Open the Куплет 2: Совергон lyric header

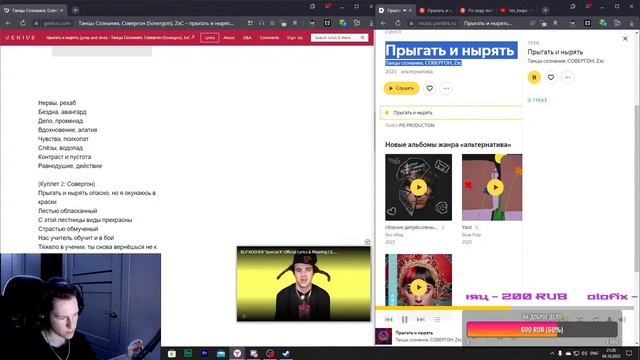(x=67, y=184)
